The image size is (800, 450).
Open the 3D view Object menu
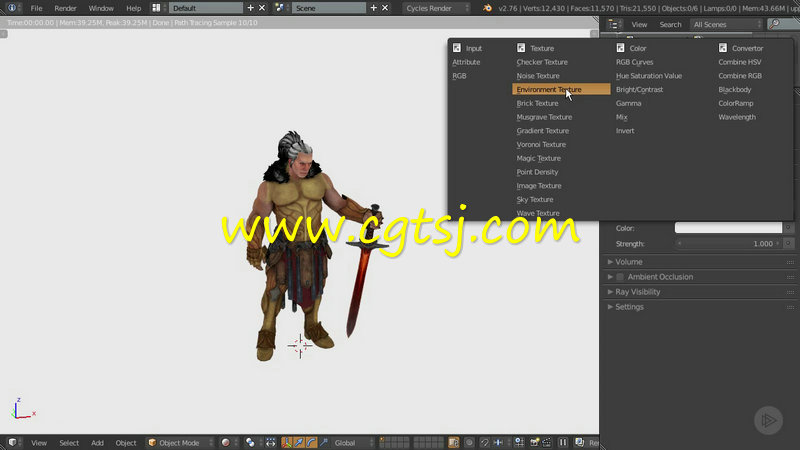coord(126,443)
